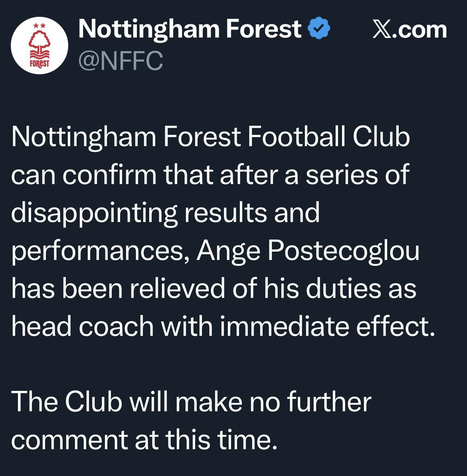Open the Nottingham Forest display name
Screen dimensions: 467x476
click(x=190, y=29)
